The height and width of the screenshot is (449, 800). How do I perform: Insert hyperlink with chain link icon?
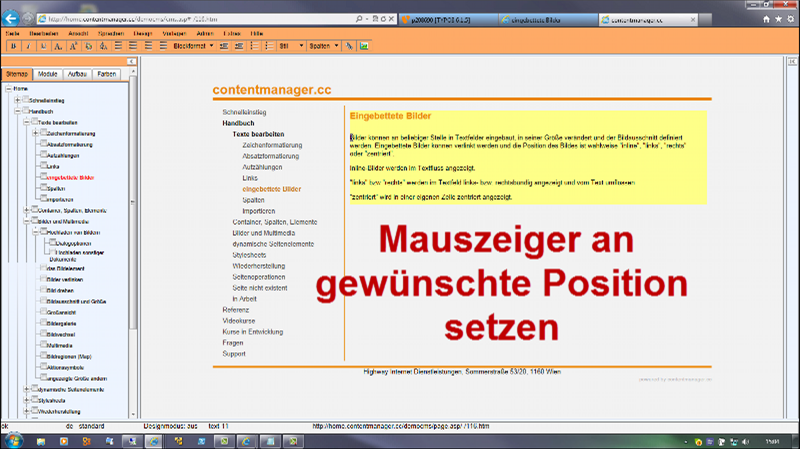(x=349, y=46)
